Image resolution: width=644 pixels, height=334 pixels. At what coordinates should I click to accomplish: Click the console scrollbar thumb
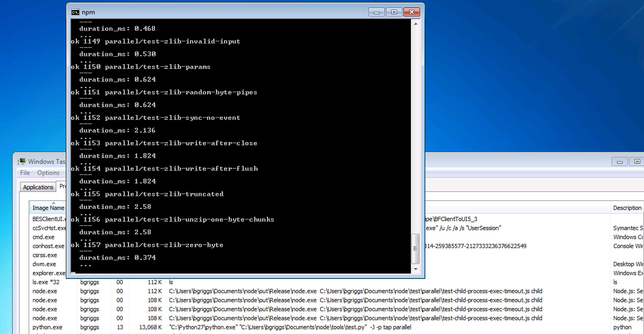[x=415, y=249]
